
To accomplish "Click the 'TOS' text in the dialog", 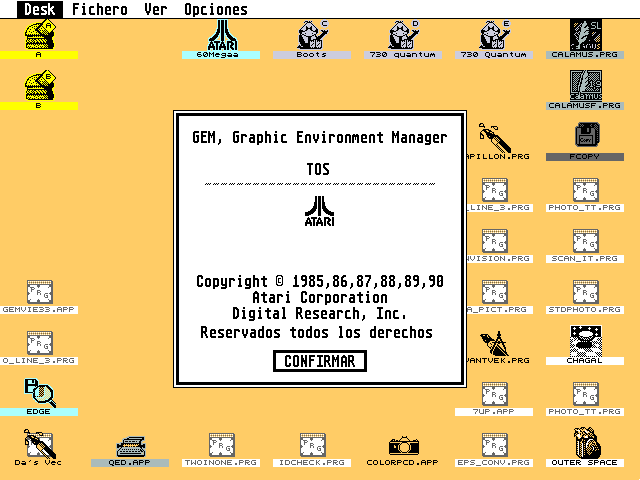I will click(318, 169).
